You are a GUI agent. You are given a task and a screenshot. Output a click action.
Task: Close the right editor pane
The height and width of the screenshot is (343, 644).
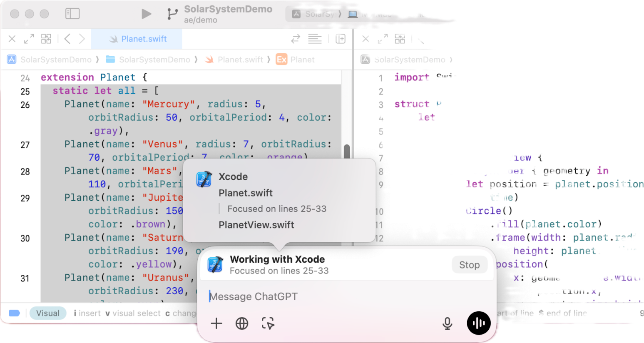[366, 39]
